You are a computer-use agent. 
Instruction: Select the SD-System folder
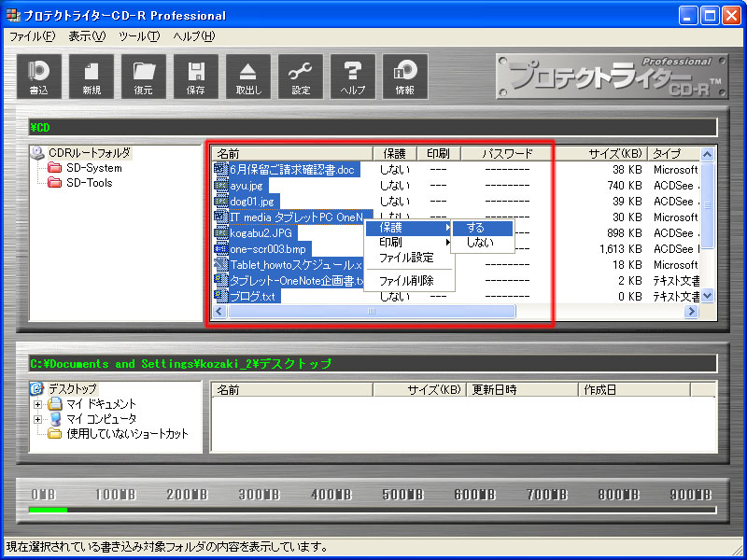(94, 168)
